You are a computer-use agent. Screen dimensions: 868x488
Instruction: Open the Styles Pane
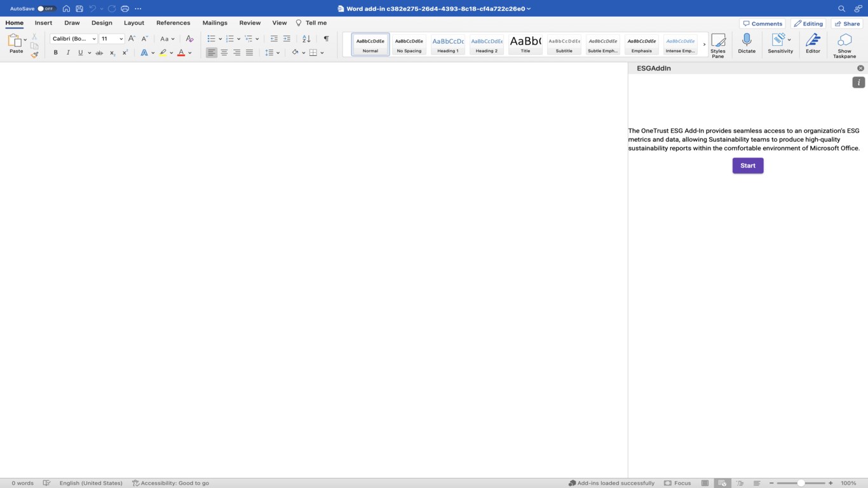click(x=718, y=46)
